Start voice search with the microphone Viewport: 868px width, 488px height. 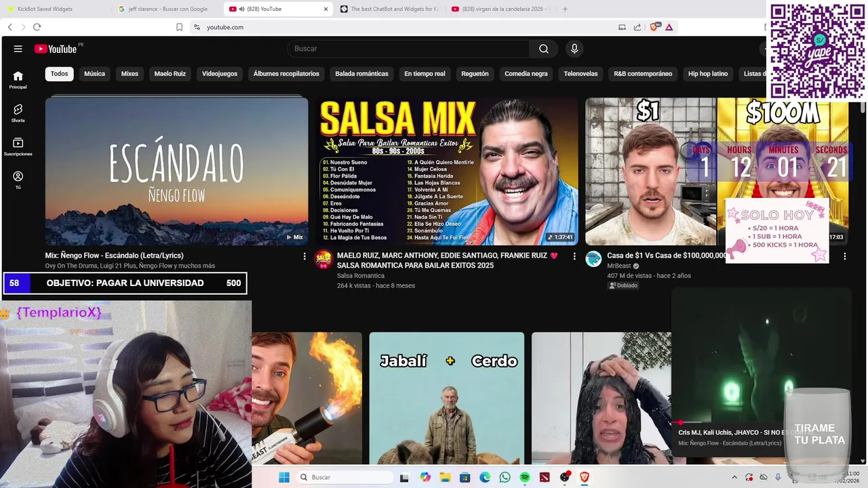pyautogui.click(x=574, y=49)
